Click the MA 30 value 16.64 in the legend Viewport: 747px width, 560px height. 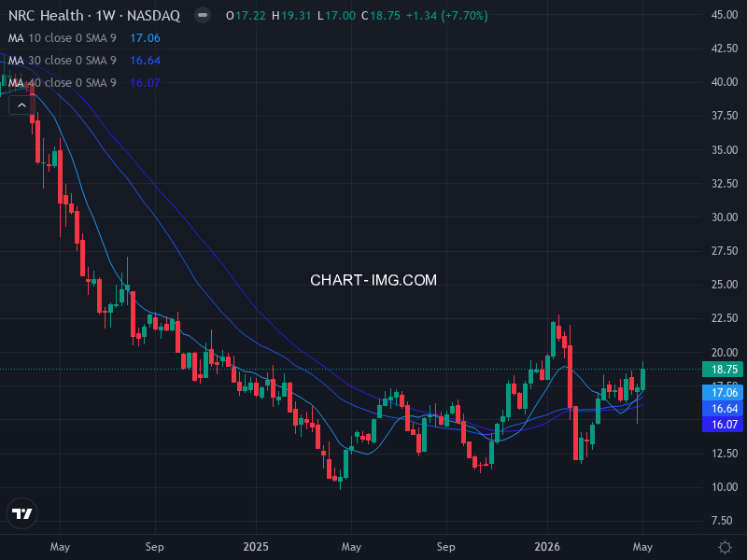(x=146, y=61)
